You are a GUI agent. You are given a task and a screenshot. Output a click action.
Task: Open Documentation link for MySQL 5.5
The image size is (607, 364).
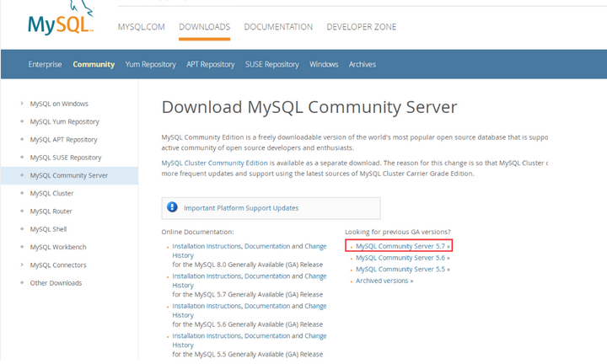(x=267, y=335)
